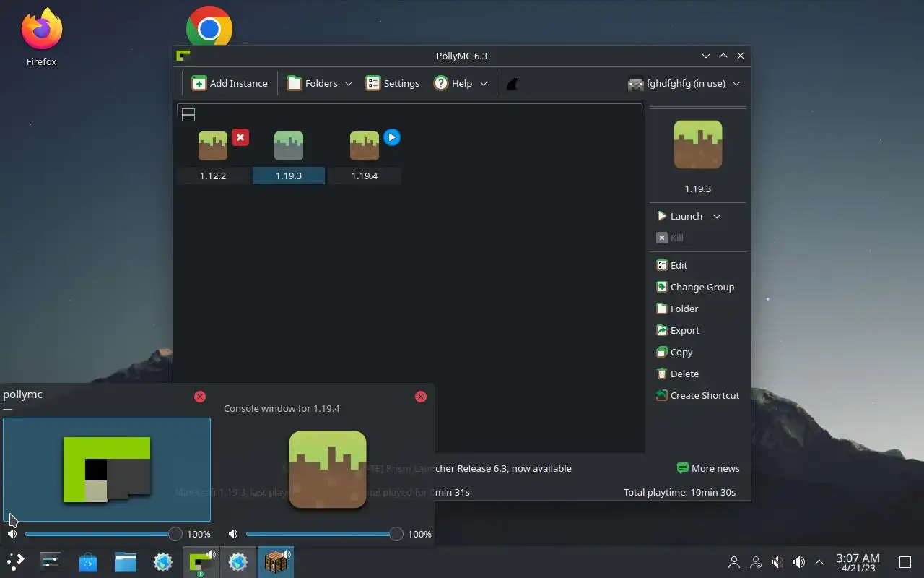Viewport: 924px width, 578px height.
Task: Click the PollyMC taskbar entry
Action: coord(201,561)
